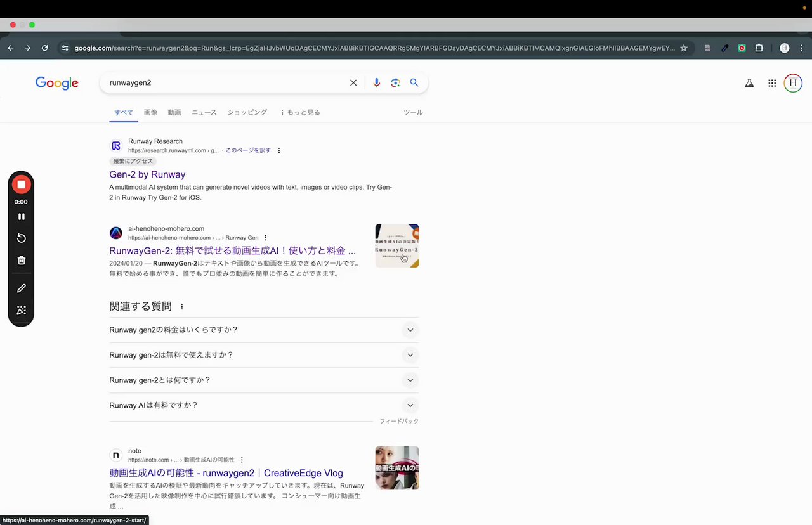
Task: Open 動画生成AIの可能性 - runwaygen2 result
Action: (x=226, y=473)
